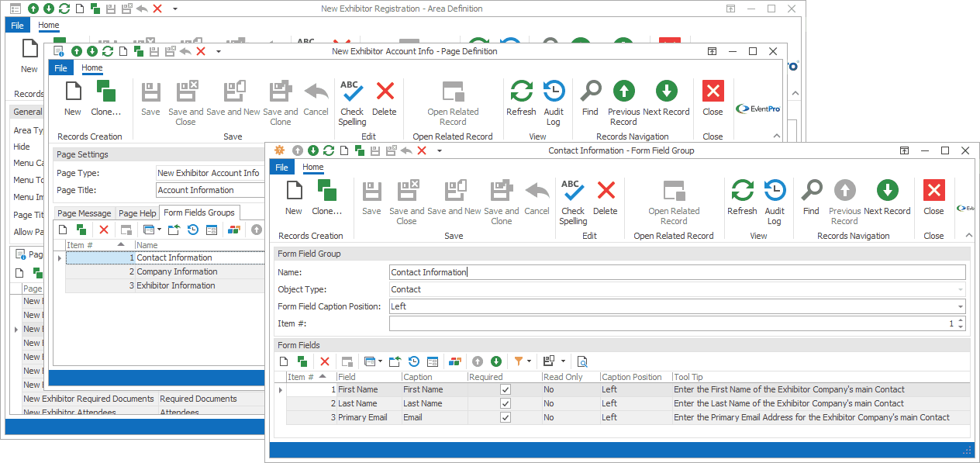
Task: Go to Next Record in Contact Information window
Action: point(887,198)
